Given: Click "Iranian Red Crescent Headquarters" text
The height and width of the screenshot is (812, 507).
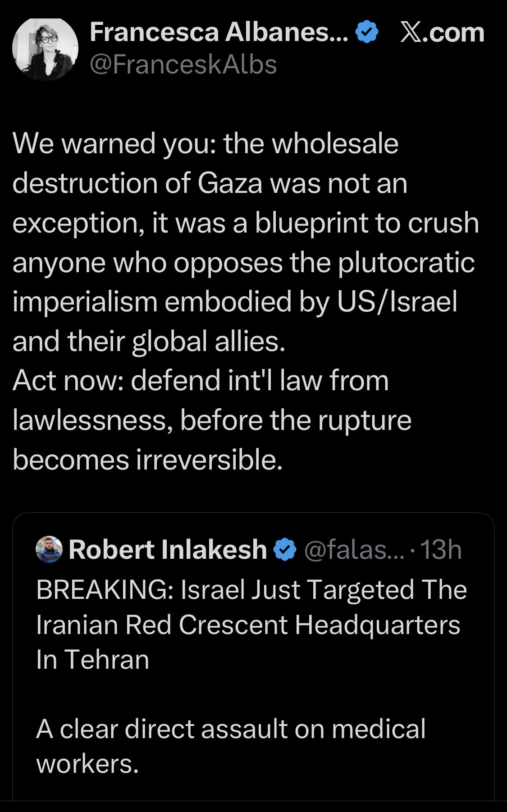Looking at the screenshot, I should click(x=248, y=625).
